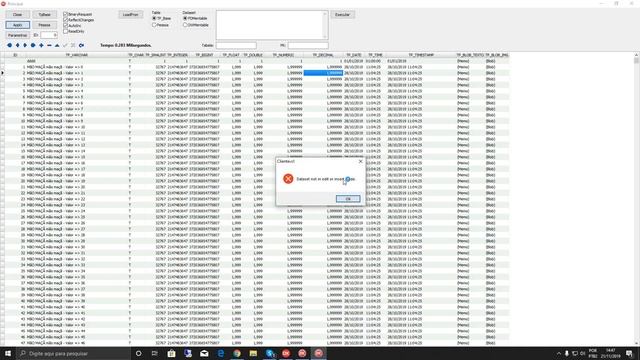The width and height of the screenshot is (640, 360).
Task: Go to first record navigator icon
Action: pyautogui.click(x=9, y=45)
